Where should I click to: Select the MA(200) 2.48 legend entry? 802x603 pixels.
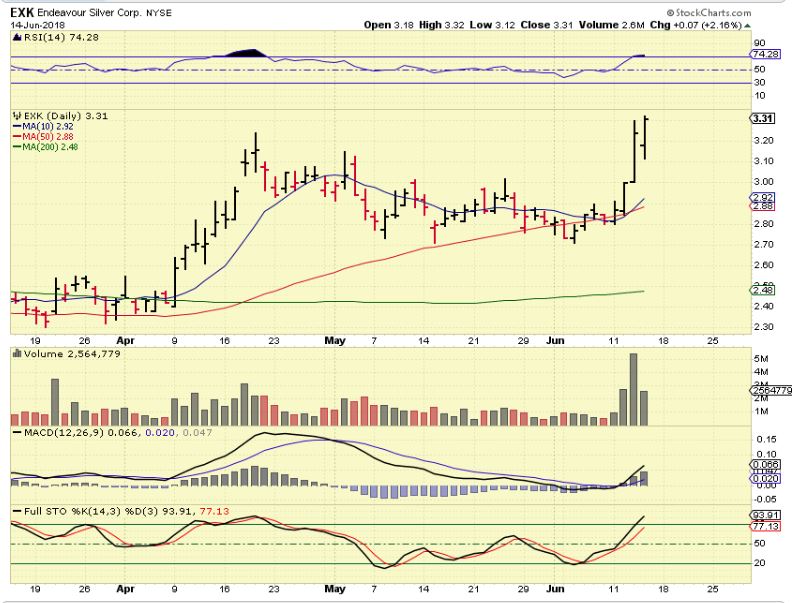(50, 147)
